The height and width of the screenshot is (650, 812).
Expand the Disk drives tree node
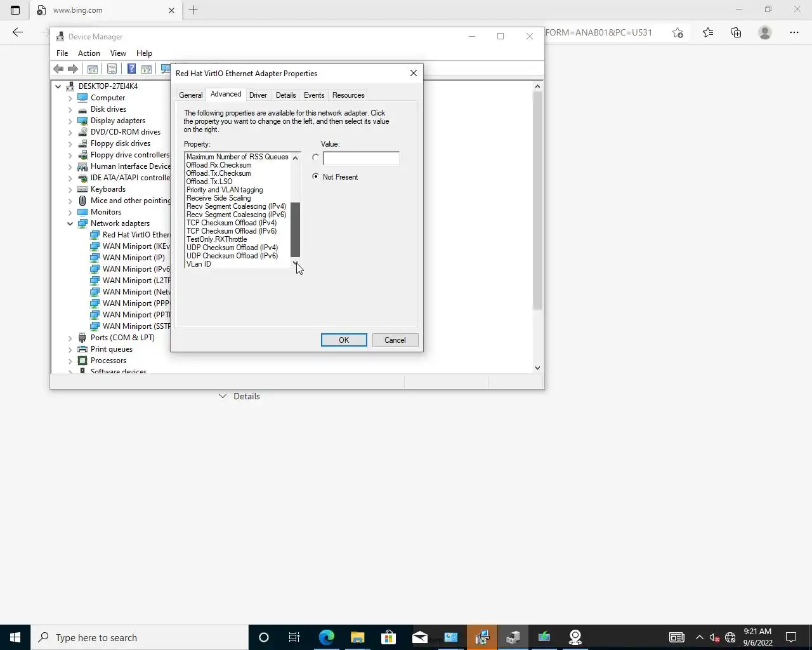[x=70, y=109]
